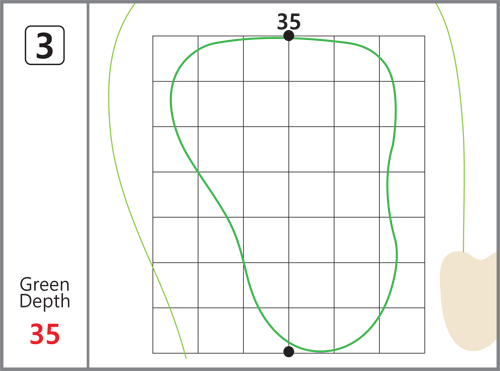Viewport: 500px width, 371px height.
Task: Click the word Green in the left panel
Action: (x=45, y=285)
